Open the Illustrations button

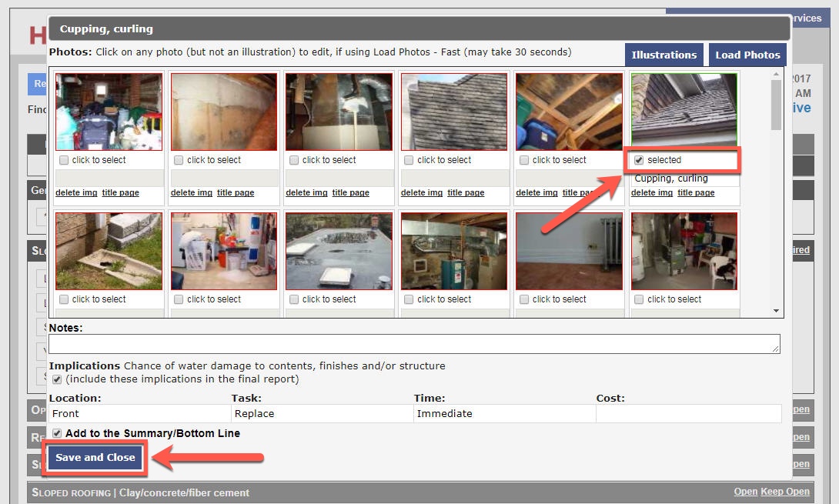coord(664,55)
